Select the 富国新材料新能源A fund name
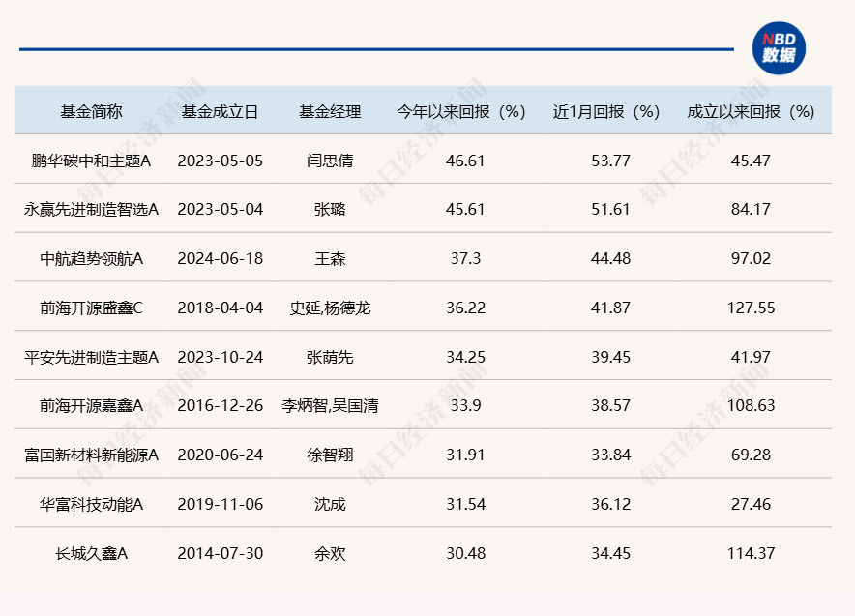855x616 pixels. pyautogui.click(x=92, y=455)
